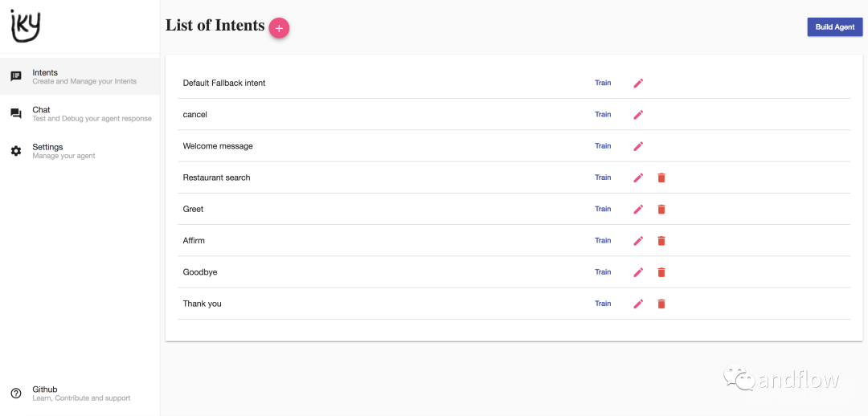Click the Build Agent button
Screen dimensions: 868x416
click(x=835, y=27)
